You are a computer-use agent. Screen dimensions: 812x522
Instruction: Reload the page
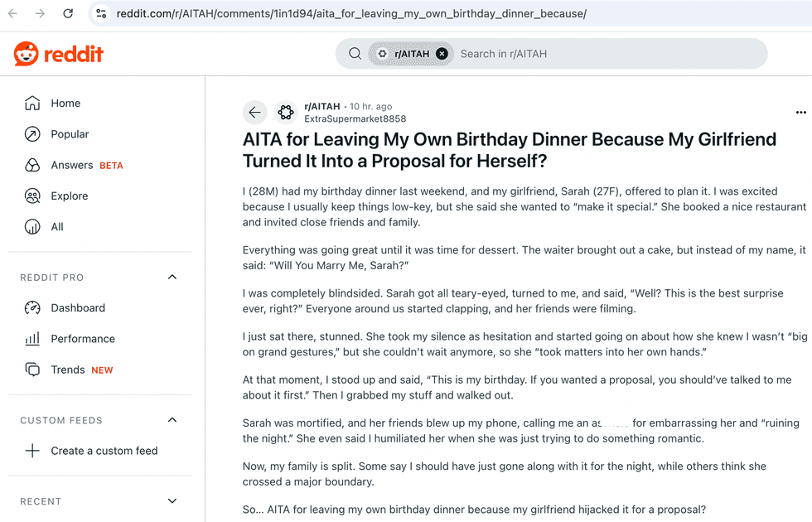(68, 13)
